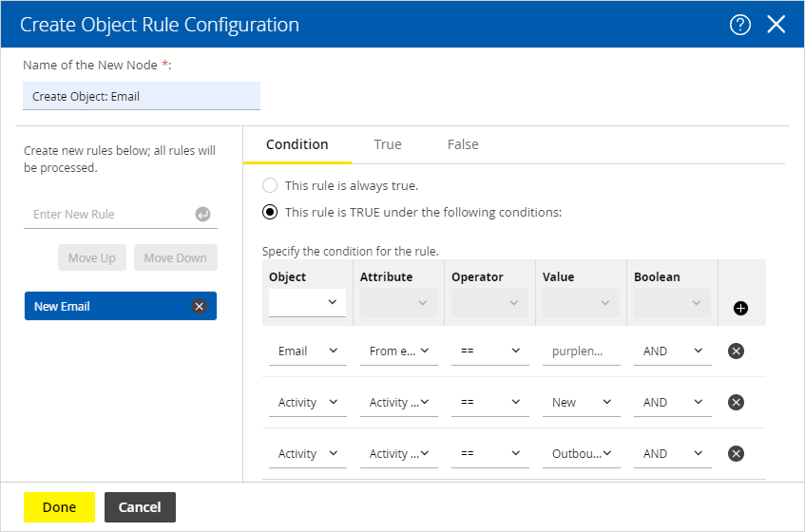Viewport: 805px width, 532px height.
Task: Change AND boolean in Activity New row
Action: 673,403
